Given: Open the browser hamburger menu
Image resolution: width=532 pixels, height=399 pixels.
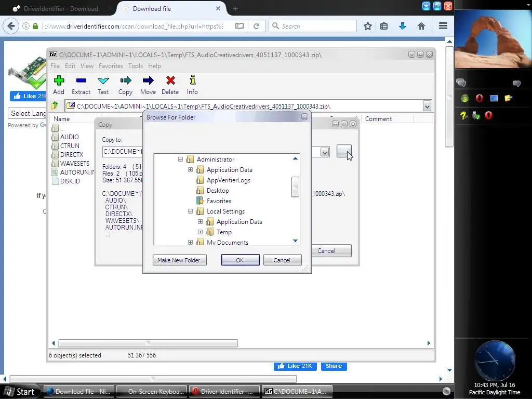Looking at the screenshot, I should pyautogui.click(x=443, y=26).
